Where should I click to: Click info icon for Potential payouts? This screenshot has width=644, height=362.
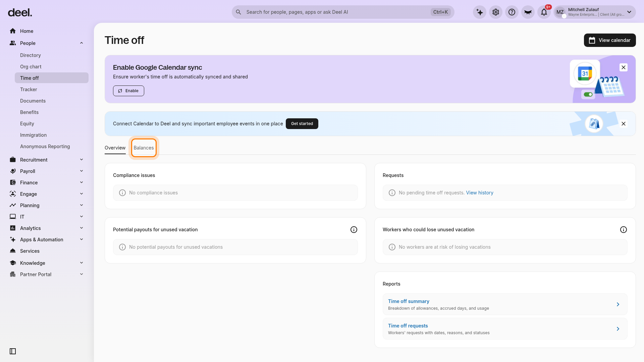click(x=354, y=230)
